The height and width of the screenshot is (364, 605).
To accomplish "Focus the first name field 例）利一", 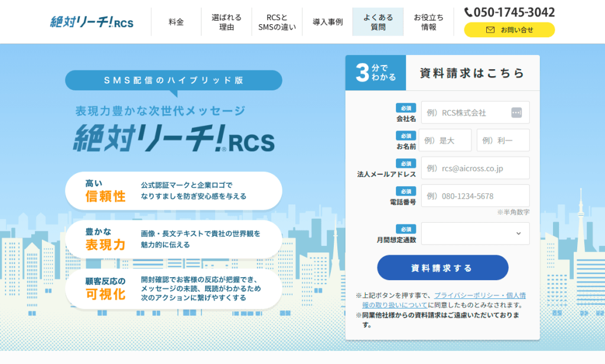I will pos(503,140).
